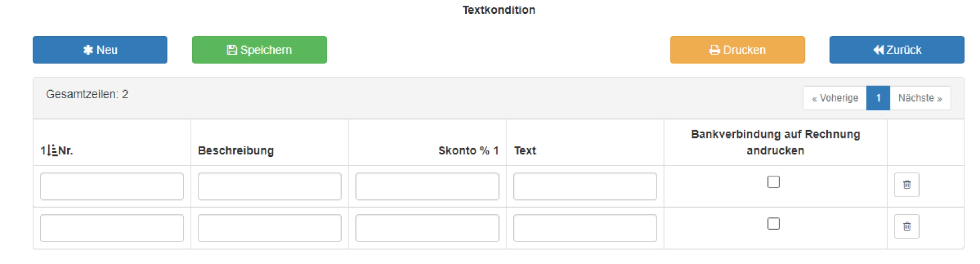980x264 pixels.
Task: Toggle Bankverbindung checkbox in second row
Action: point(773,224)
